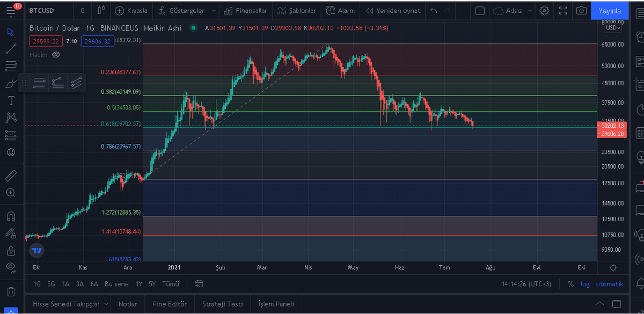
Task: Open the prediction and measurement tools
Action: (x=11, y=135)
